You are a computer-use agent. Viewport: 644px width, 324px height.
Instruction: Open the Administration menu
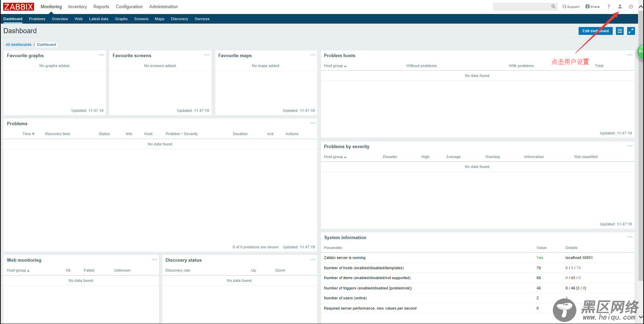tap(163, 7)
